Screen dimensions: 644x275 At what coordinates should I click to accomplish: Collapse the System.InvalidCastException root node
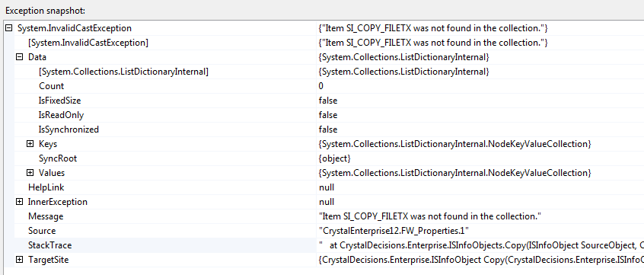coord(8,28)
